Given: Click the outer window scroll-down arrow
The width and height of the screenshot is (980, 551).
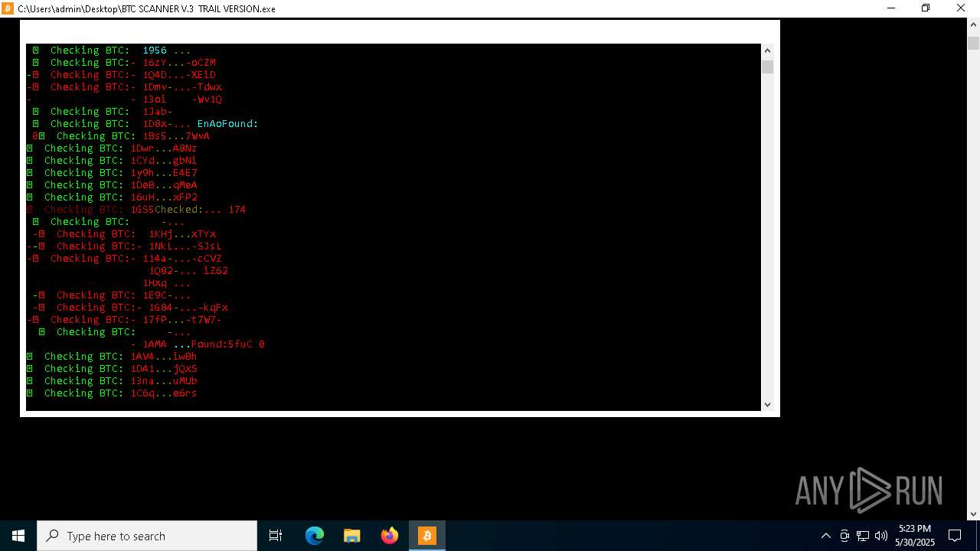Looking at the screenshot, I should (973, 514).
